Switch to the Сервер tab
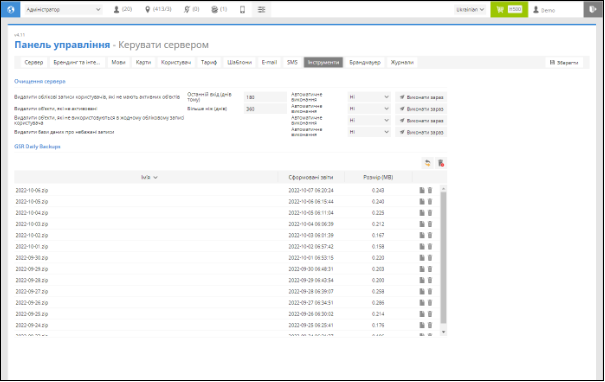Screen dimensions: 605x382 point(34,62)
